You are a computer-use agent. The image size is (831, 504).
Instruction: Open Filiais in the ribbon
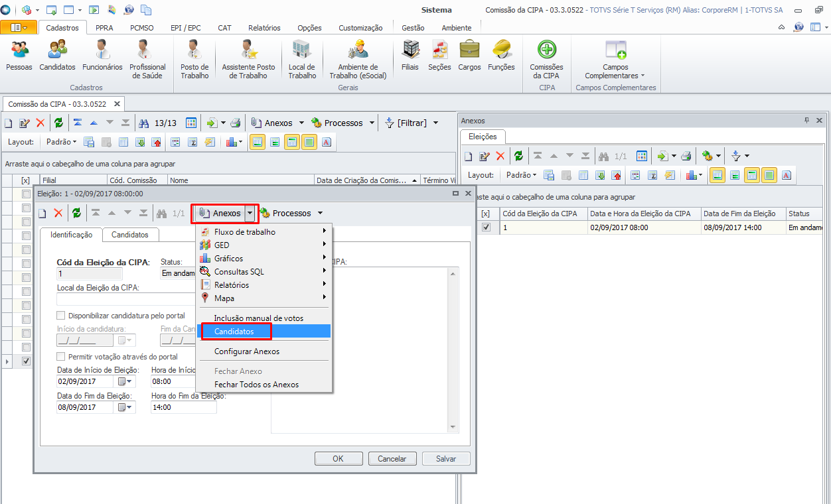coord(410,56)
